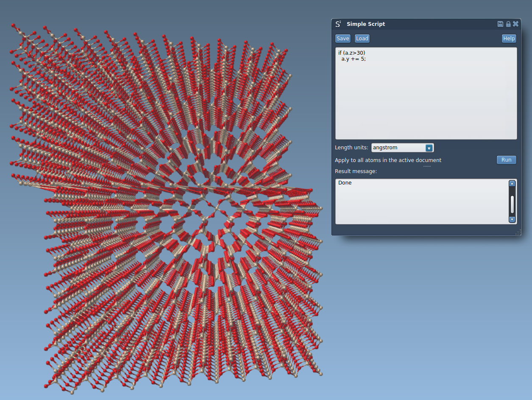
Task: Click the result message scroll down arrow
Action: click(x=512, y=219)
